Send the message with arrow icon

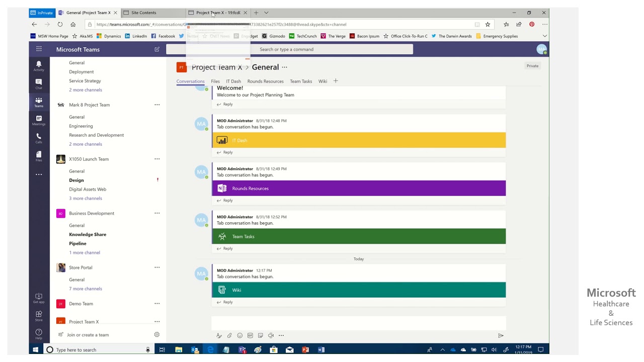pos(501,335)
